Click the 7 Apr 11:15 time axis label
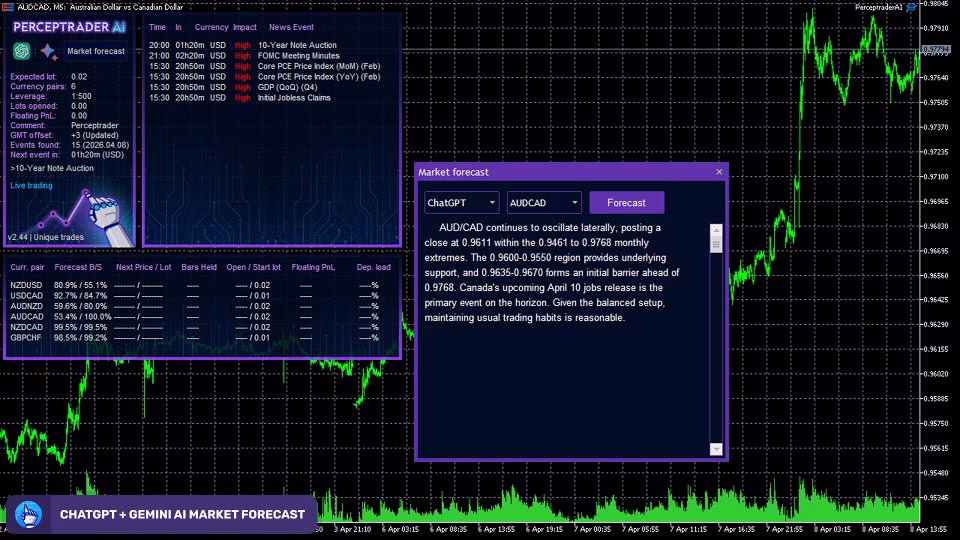The width and height of the screenshot is (960, 540). click(x=689, y=529)
